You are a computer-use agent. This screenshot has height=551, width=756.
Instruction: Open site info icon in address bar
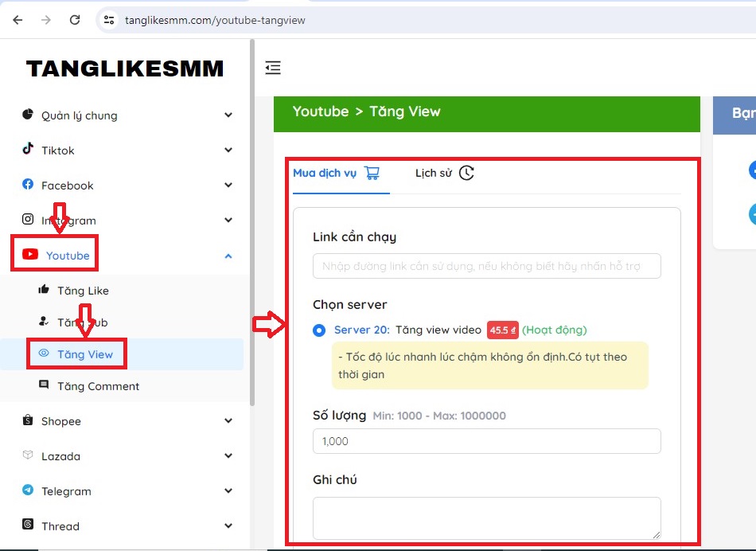pyautogui.click(x=109, y=20)
